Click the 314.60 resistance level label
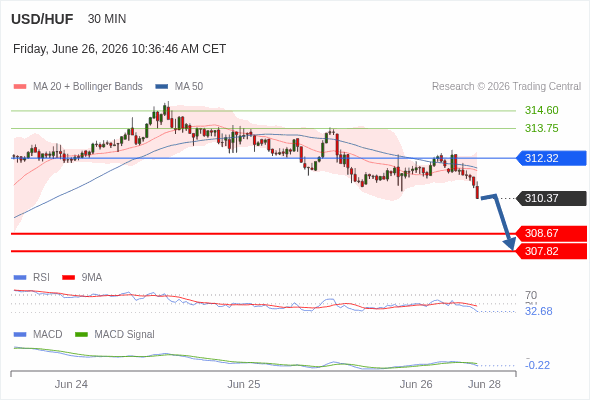This screenshot has height=400, width=590. coord(541,110)
